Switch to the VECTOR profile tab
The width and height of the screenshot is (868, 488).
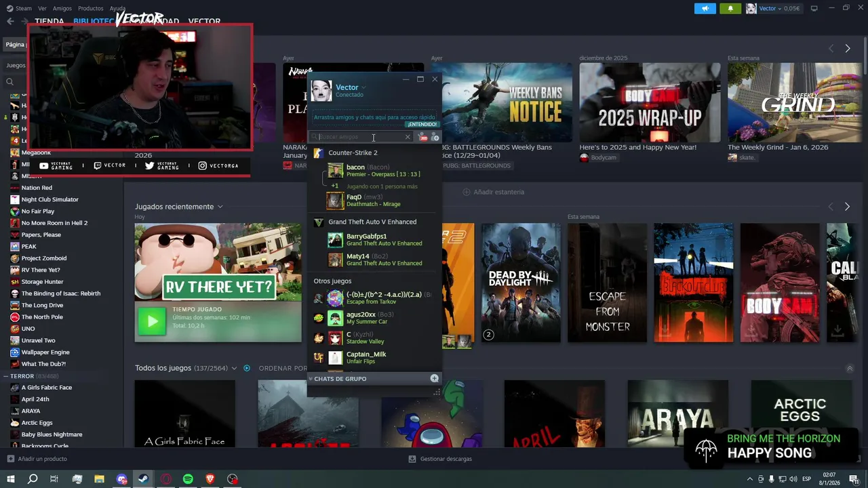point(204,22)
